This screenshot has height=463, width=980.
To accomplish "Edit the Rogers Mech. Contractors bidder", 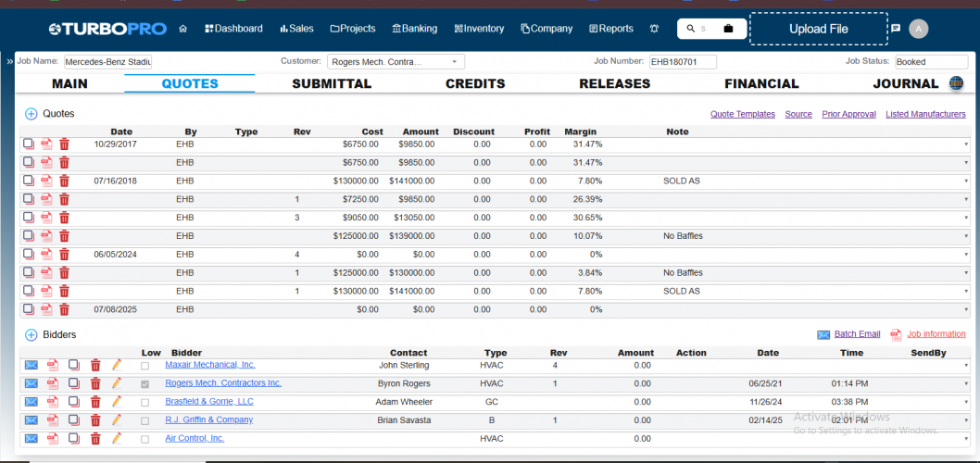I will (x=117, y=383).
